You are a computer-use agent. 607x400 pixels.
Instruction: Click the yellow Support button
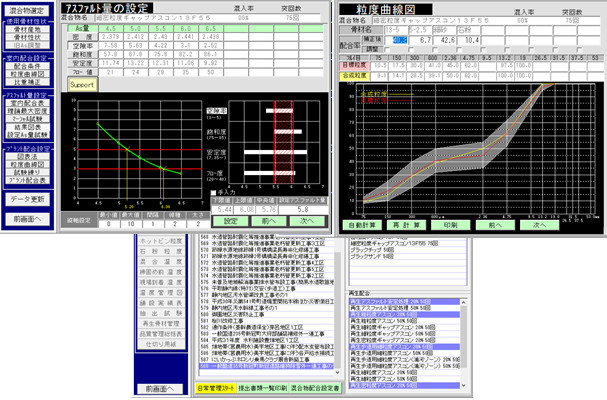[82, 85]
